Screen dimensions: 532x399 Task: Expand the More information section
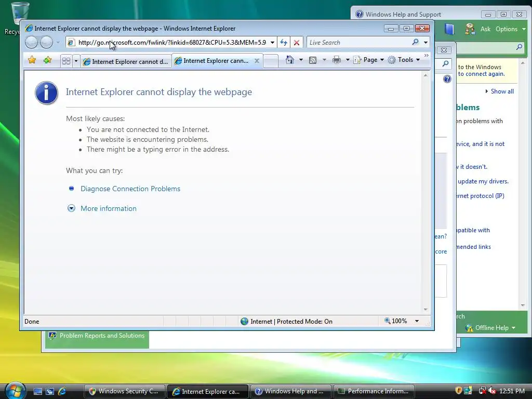pyautogui.click(x=108, y=208)
